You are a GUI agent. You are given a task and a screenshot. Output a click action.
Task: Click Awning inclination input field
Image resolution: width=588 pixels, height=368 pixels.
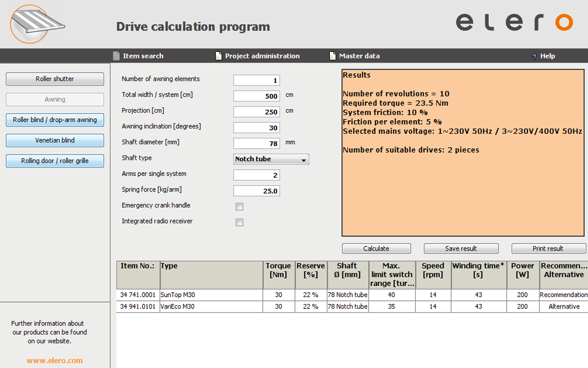[x=257, y=128]
